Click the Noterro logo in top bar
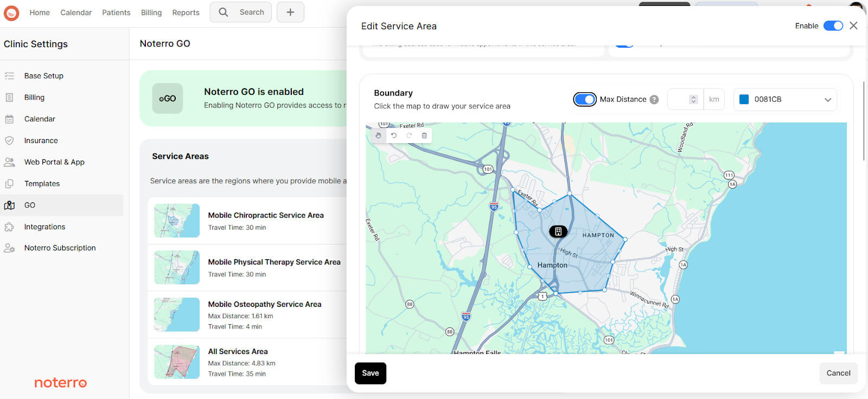Viewport: 868px width, 399px height. click(x=11, y=12)
